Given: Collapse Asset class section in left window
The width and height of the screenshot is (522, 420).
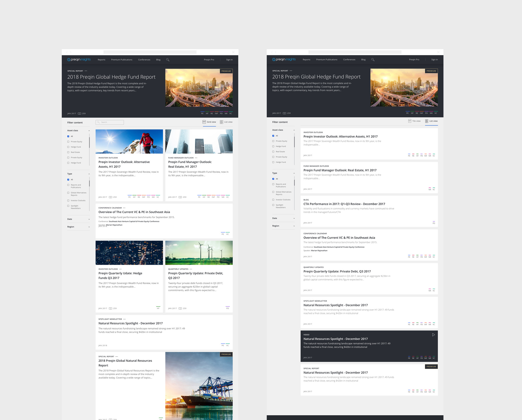Looking at the screenshot, I should click(x=89, y=131).
